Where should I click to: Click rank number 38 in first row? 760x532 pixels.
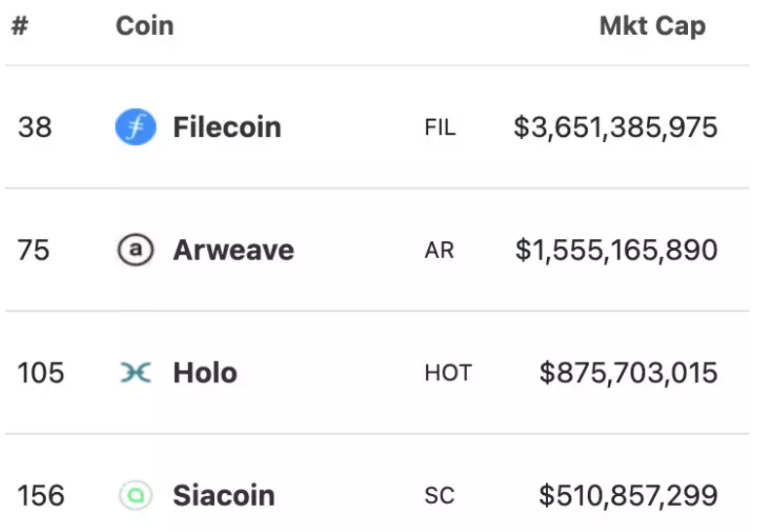(35, 127)
